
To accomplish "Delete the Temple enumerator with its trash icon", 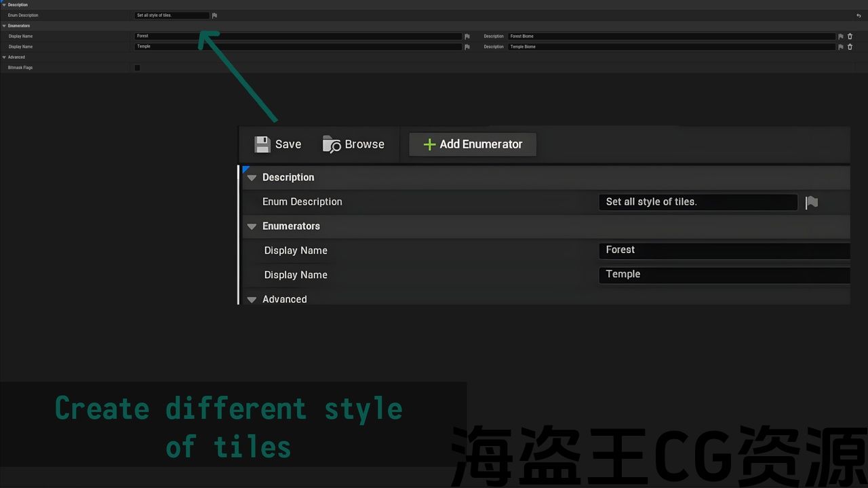I will click(850, 47).
